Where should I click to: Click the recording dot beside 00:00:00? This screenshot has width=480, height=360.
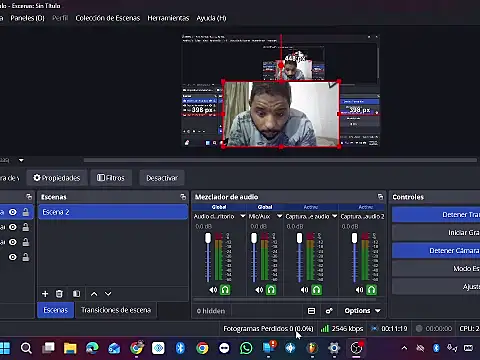[x=419, y=329]
